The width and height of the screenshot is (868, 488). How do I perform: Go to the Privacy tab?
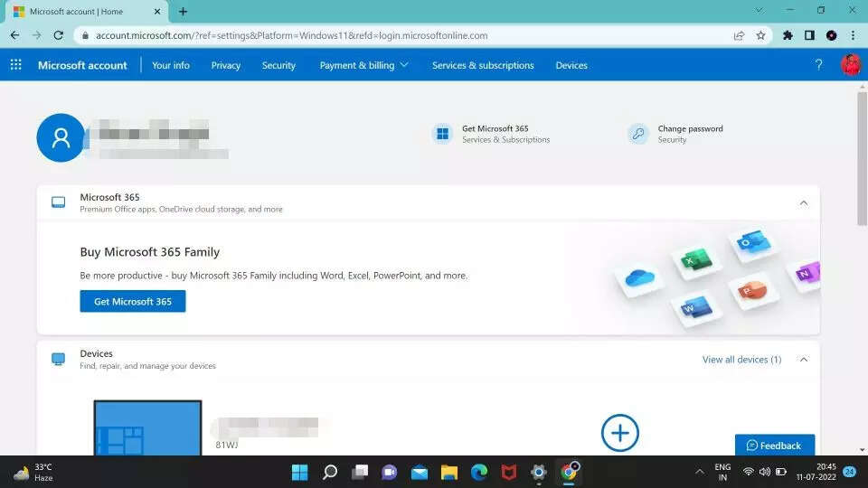226,65
